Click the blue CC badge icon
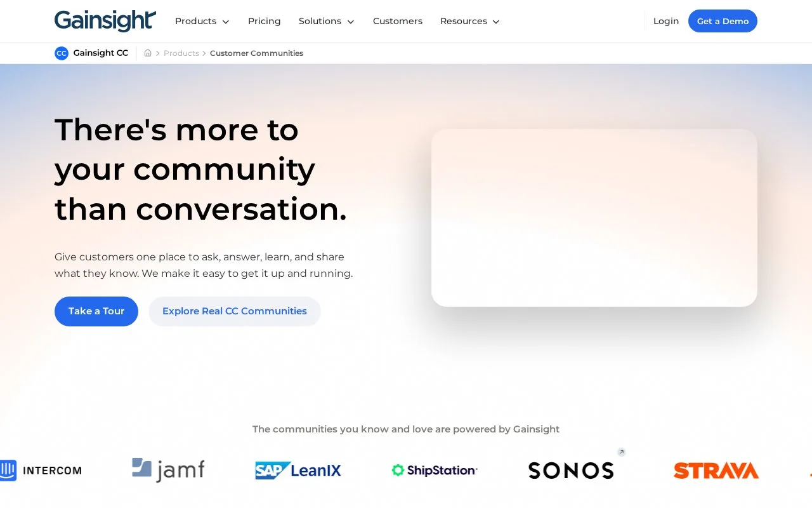Viewport: 812px width, 508px height. (62, 53)
